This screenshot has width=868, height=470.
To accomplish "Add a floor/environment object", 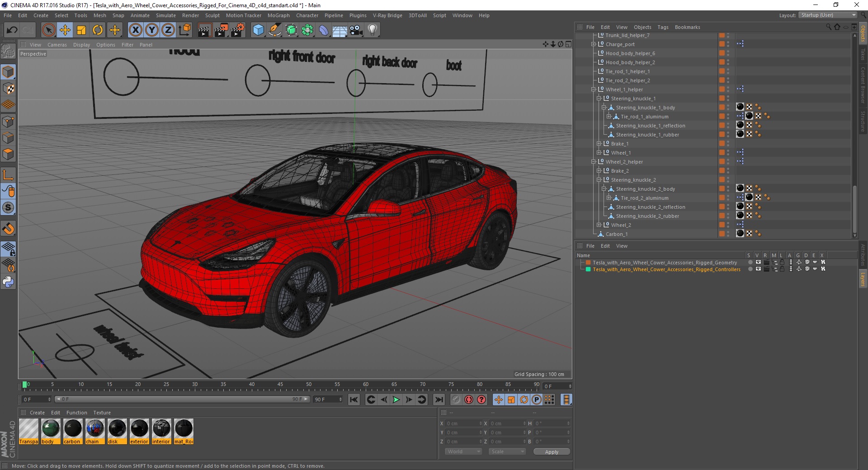I will click(340, 30).
